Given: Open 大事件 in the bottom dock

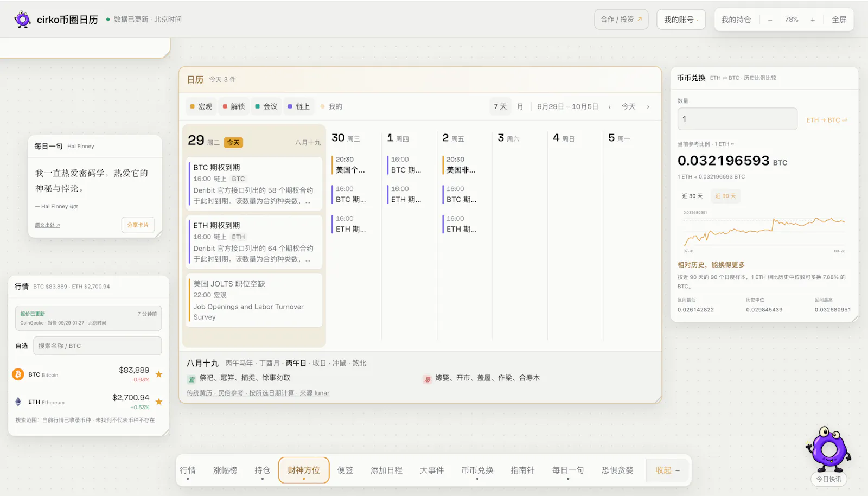Looking at the screenshot, I should click(x=432, y=470).
